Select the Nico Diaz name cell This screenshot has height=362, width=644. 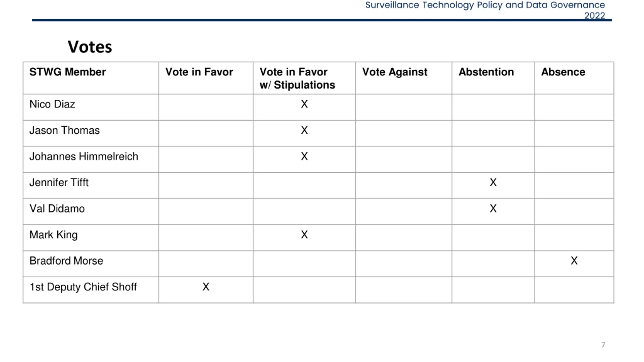point(91,107)
